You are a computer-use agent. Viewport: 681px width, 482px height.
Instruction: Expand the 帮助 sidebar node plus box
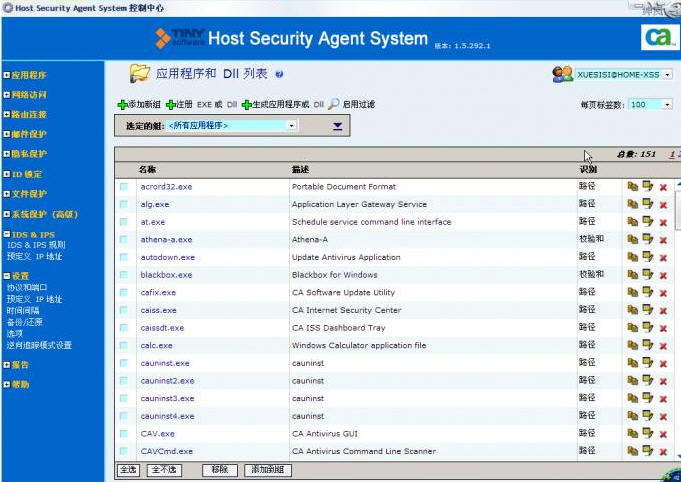coord(6,384)
